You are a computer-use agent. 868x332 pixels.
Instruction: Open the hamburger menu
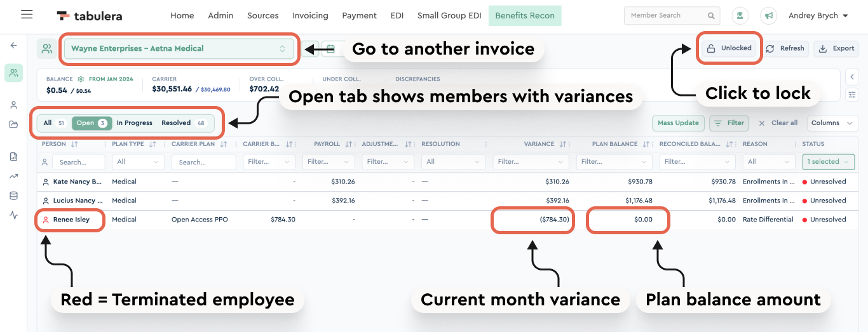[x=27, y=15]
